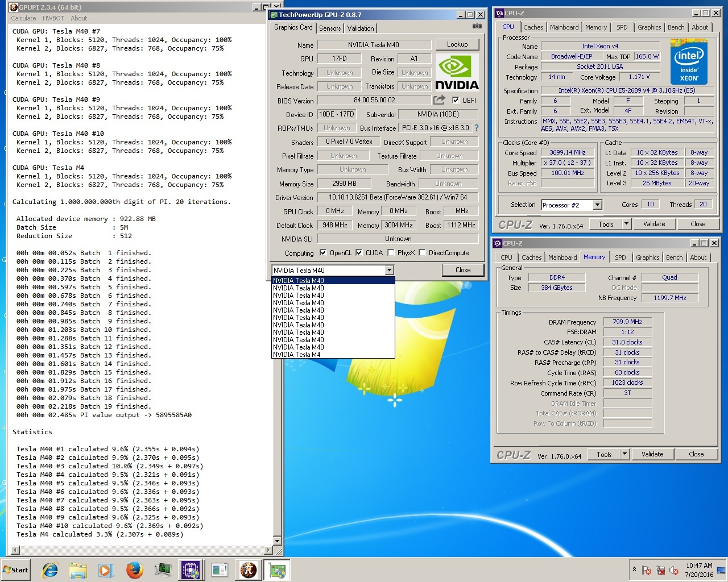The height and width of the screenshot is (582, 728).
Task: Click the PI value output line in GPUPI
Action: [x=104, y=415]
